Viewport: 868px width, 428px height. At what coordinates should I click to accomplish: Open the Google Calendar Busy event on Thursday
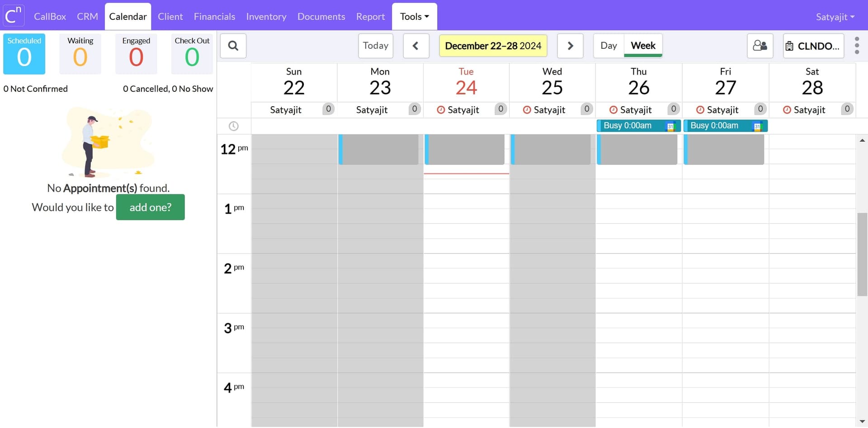click(638, 126)
